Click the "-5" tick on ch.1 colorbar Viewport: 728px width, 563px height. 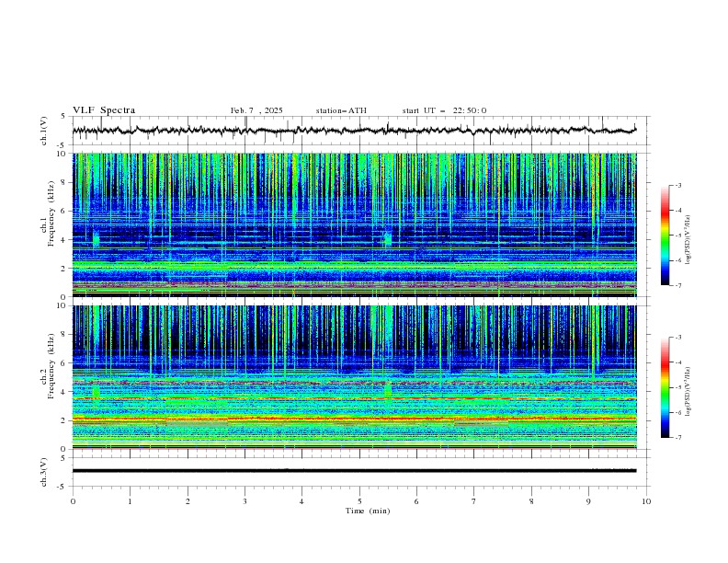tap(678, 236)
